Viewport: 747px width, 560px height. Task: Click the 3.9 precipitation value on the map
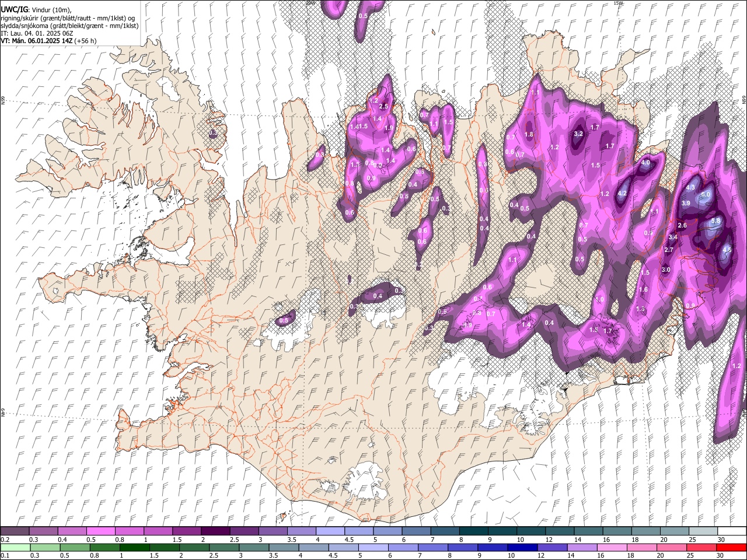686,203
